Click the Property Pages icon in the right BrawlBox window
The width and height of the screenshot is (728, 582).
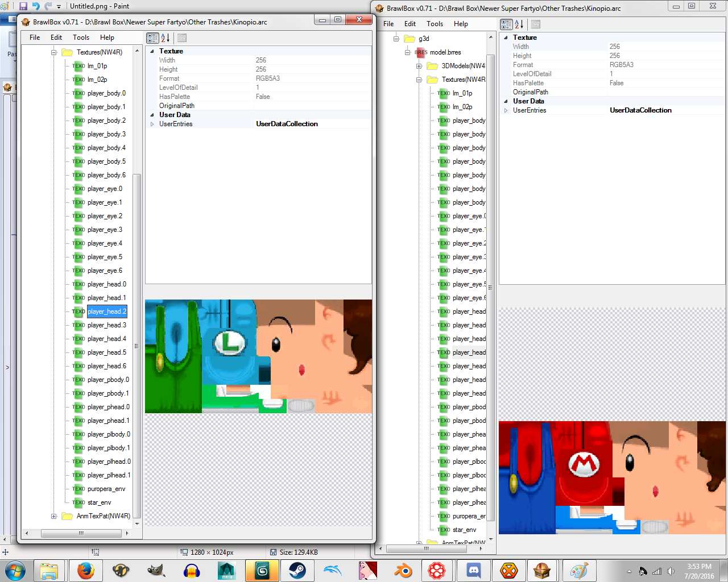(x=535, y=24)
